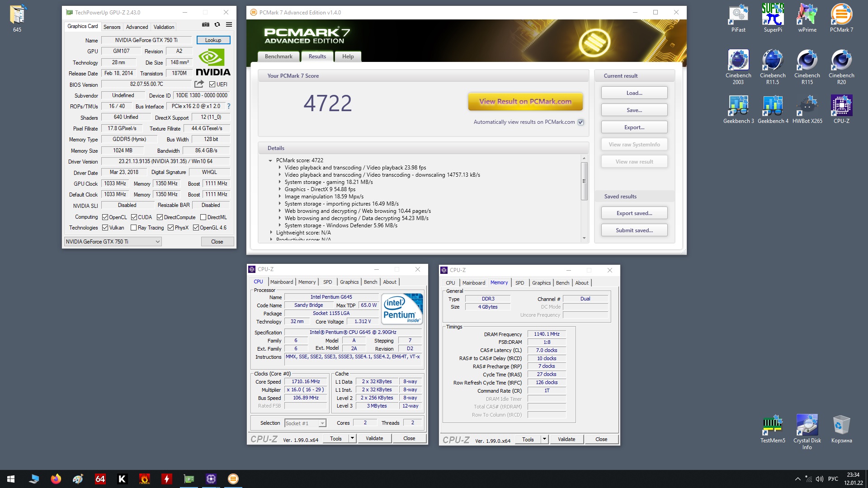Toggle the PhysX checkbox

[x=170, y=228]
